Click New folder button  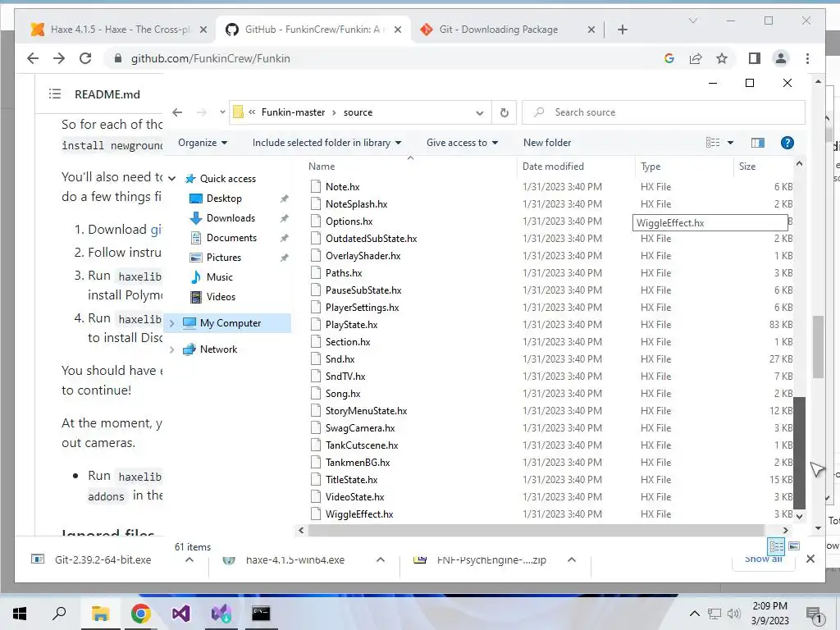(547, 143)
